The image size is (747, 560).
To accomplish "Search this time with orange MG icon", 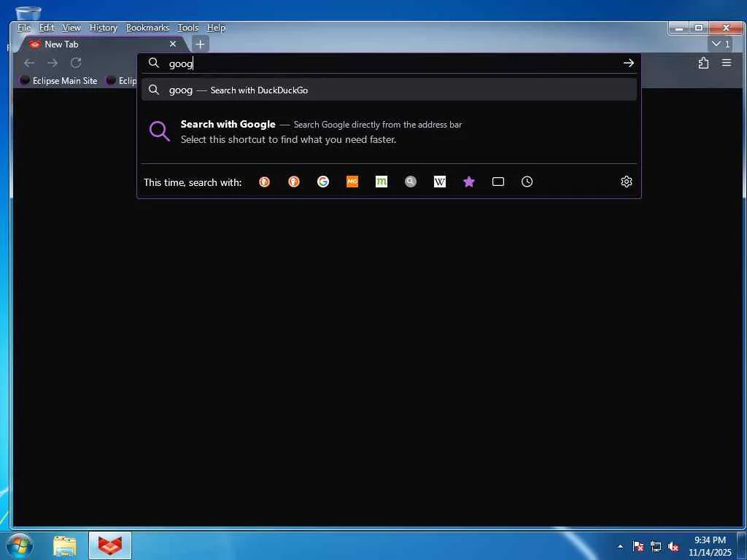I will tap(352, 182).
